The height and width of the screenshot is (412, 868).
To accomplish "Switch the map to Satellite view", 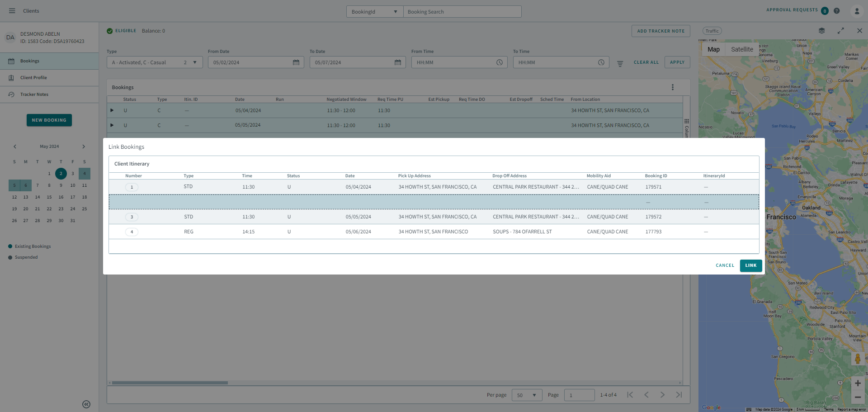I will pos(742,49).
